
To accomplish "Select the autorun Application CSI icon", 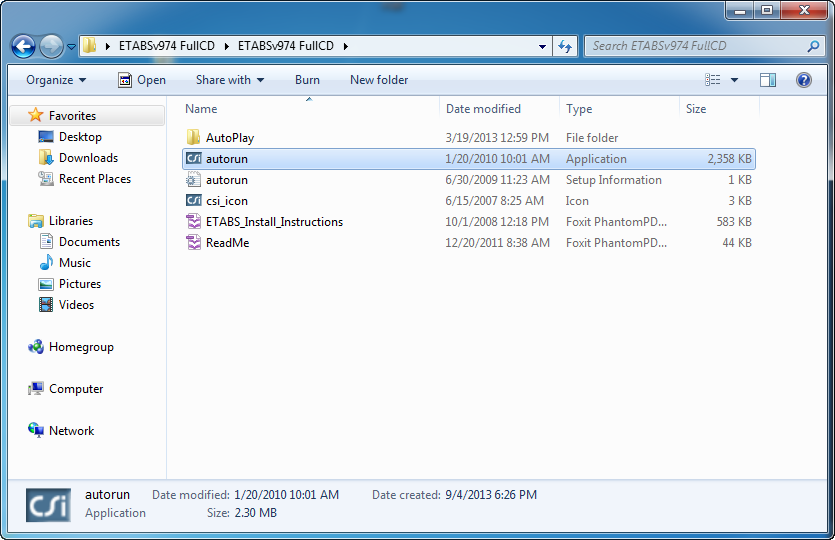I will click(193, 159).
